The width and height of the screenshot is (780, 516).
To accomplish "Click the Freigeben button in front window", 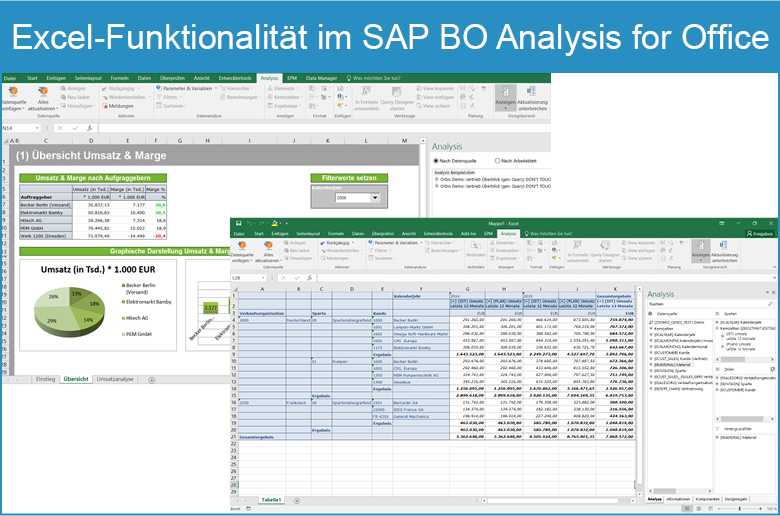I will [760, 233].
